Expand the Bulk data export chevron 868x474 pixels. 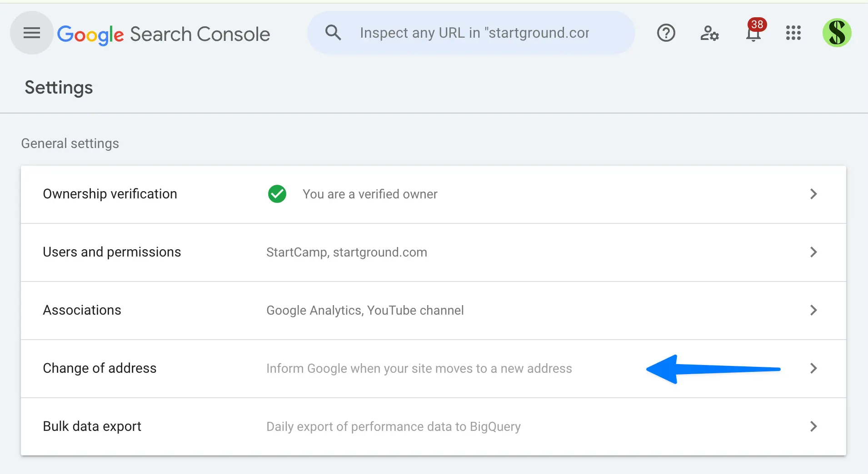[x=813, y=427]
